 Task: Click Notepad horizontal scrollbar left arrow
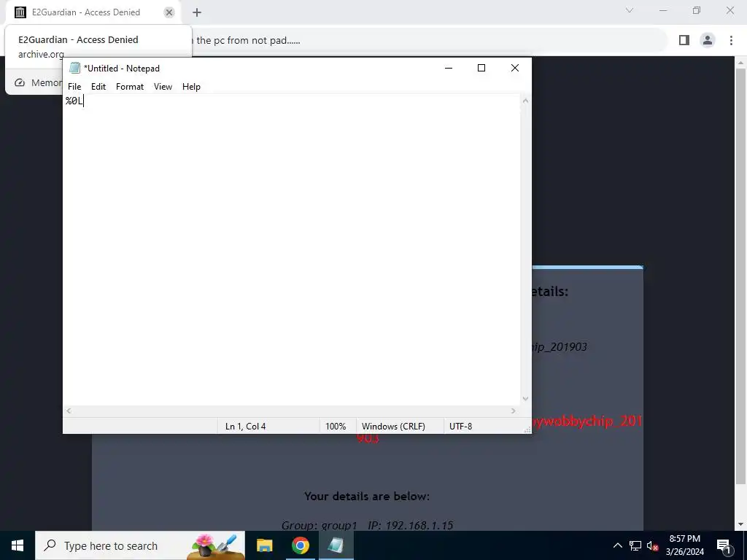69,411
